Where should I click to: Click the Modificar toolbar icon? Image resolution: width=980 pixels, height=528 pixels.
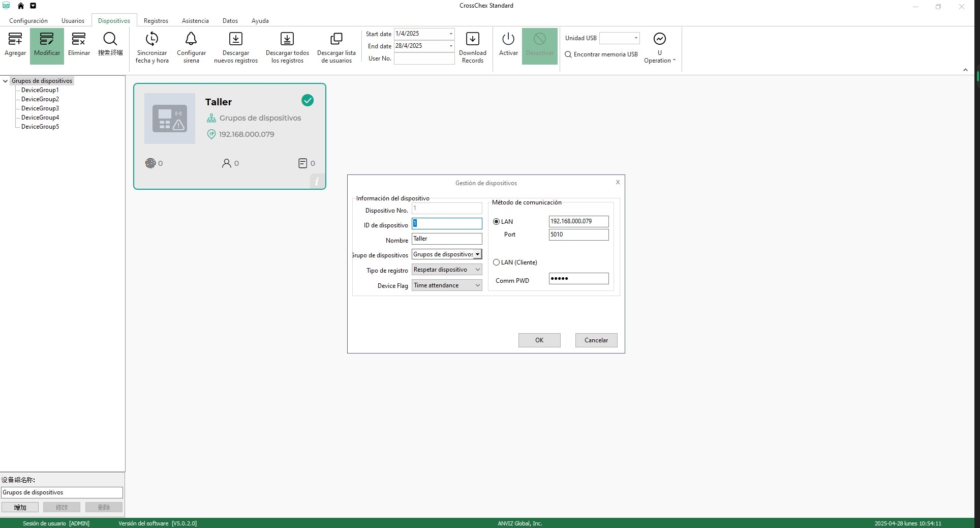pos(47,39)
